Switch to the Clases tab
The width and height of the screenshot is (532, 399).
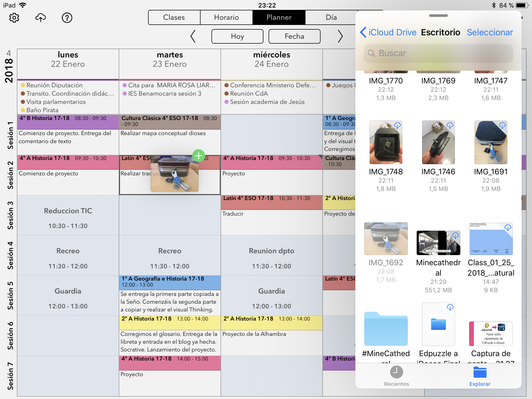pos(174,17)
